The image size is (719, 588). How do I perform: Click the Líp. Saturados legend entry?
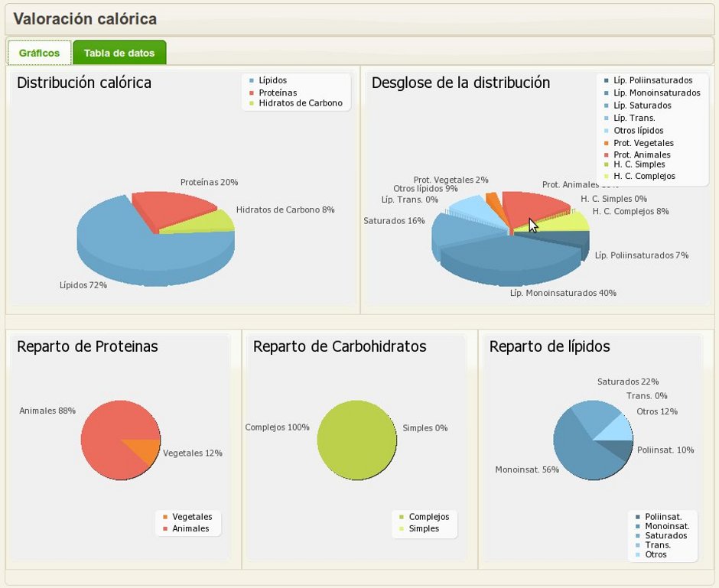pos(637,106)
